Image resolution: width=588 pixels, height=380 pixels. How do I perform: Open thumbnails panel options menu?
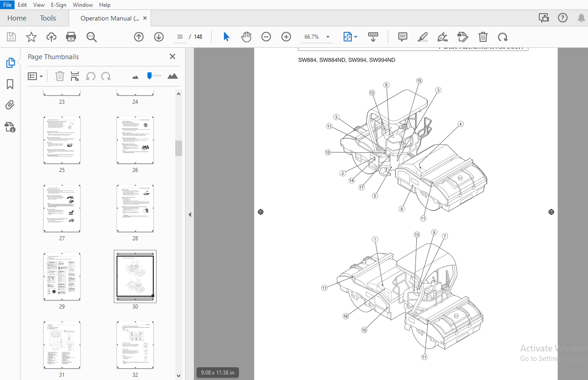click(35, 76)
